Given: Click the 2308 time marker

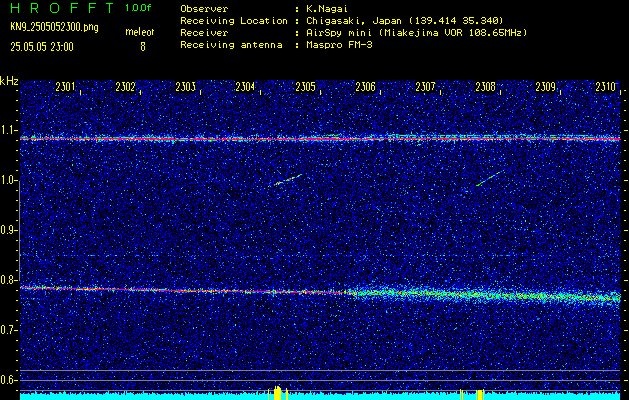Looking at the screenshot, I should 486,87.
